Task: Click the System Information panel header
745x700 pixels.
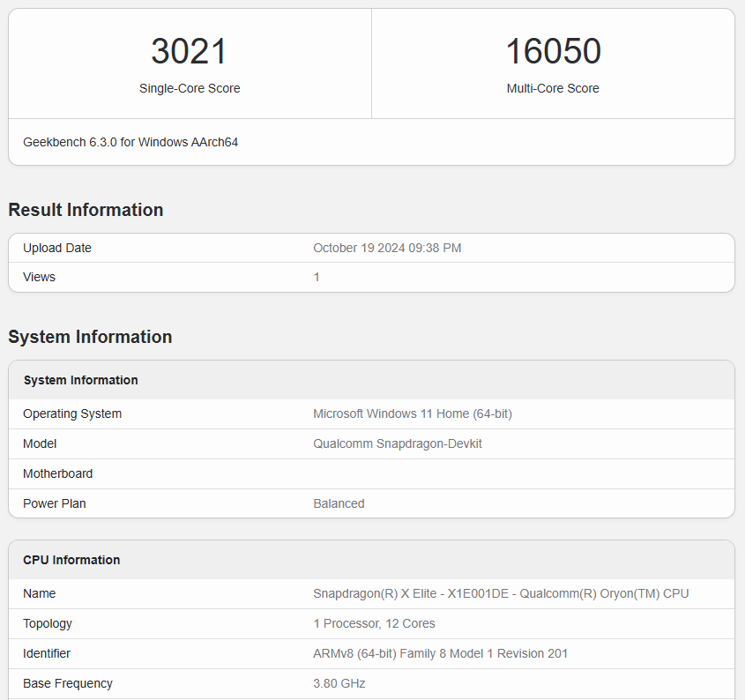Action: click(x=80, y=380)
